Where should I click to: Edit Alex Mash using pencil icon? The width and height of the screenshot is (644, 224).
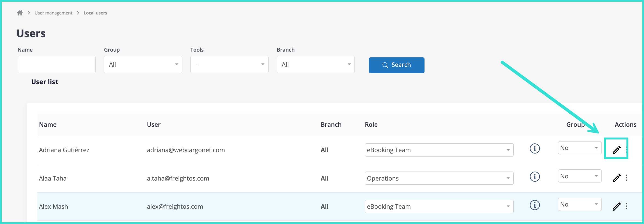coord(616,207)
